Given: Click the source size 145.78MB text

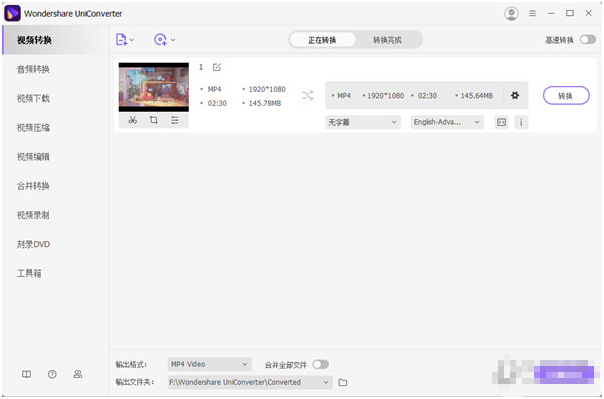Looking at the screenshot, I should [265, 103].
